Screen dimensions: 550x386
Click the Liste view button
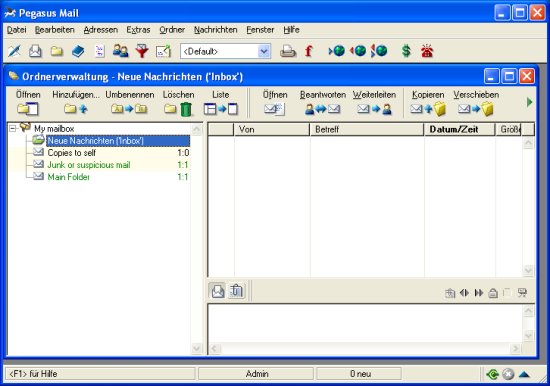(x=221, y=102)
